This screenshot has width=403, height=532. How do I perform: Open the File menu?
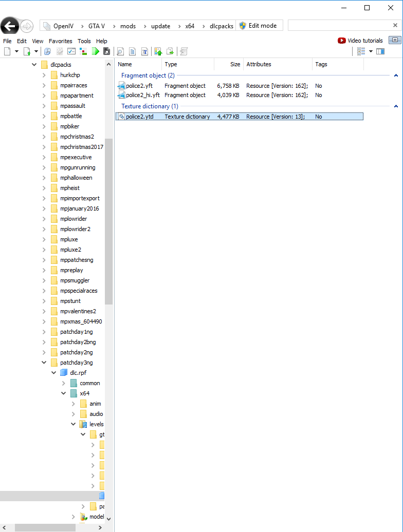click(x=7, y=41)
